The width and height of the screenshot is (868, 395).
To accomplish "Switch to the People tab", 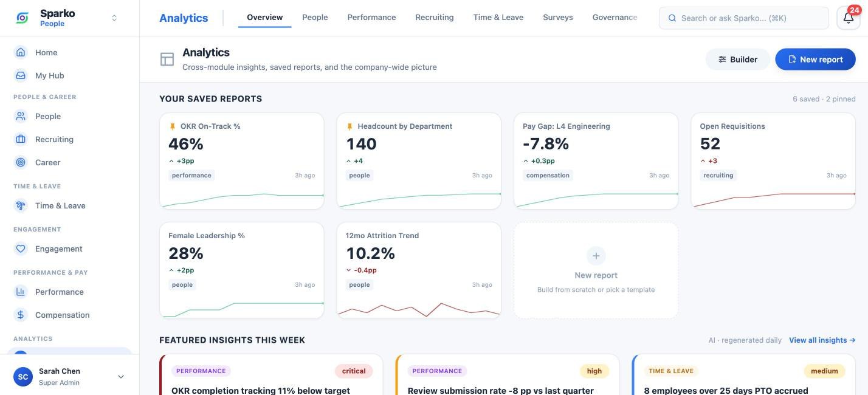I will tap(315, 18).
